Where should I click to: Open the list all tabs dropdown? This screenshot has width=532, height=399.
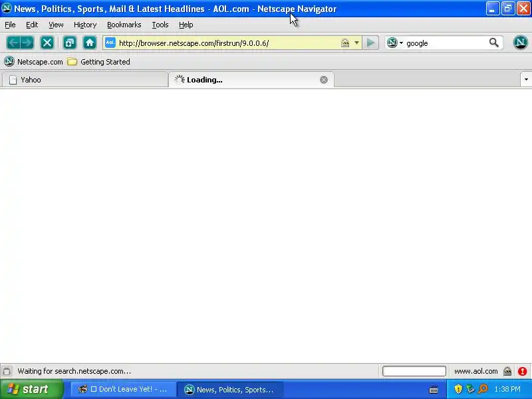[x=526, y=80]
